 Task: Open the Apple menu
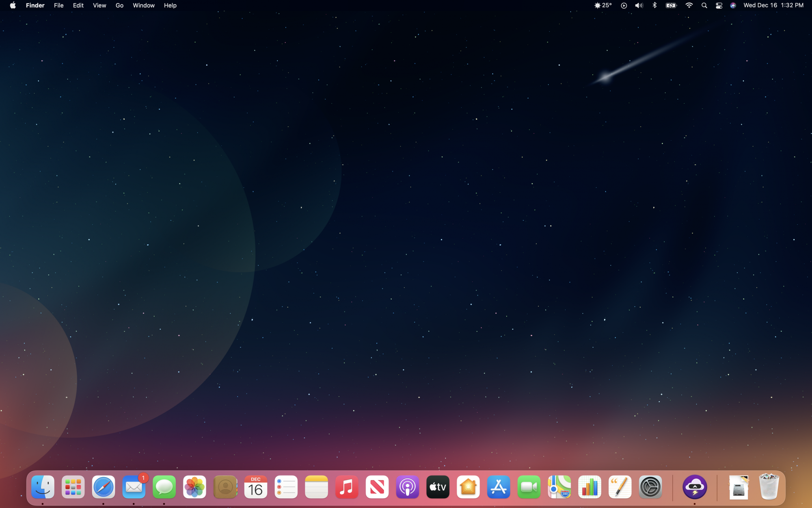(x=13, y=6)
